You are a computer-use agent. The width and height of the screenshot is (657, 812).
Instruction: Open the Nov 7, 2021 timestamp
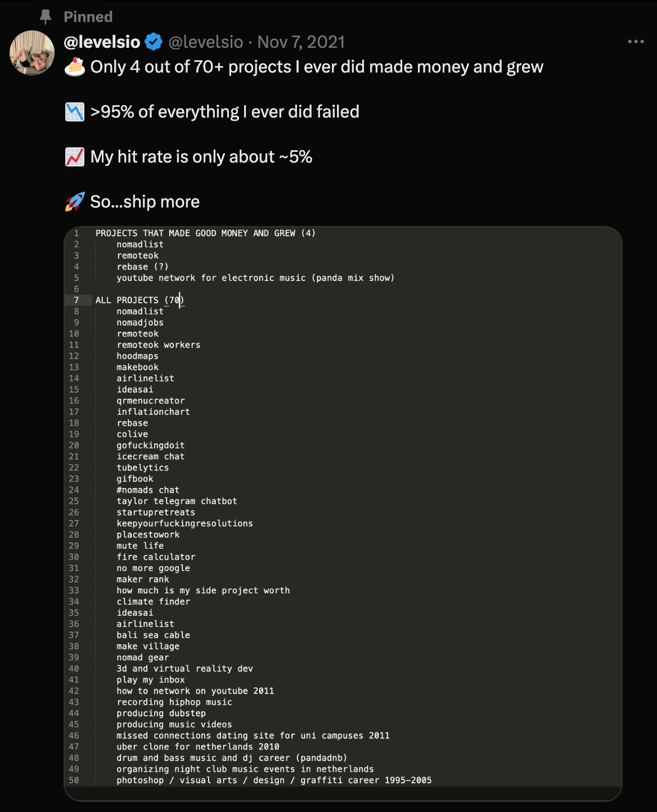[301, 42]
